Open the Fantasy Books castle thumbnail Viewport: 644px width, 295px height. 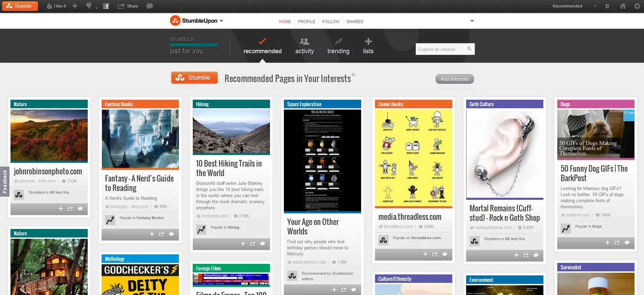tap(140, 139)
